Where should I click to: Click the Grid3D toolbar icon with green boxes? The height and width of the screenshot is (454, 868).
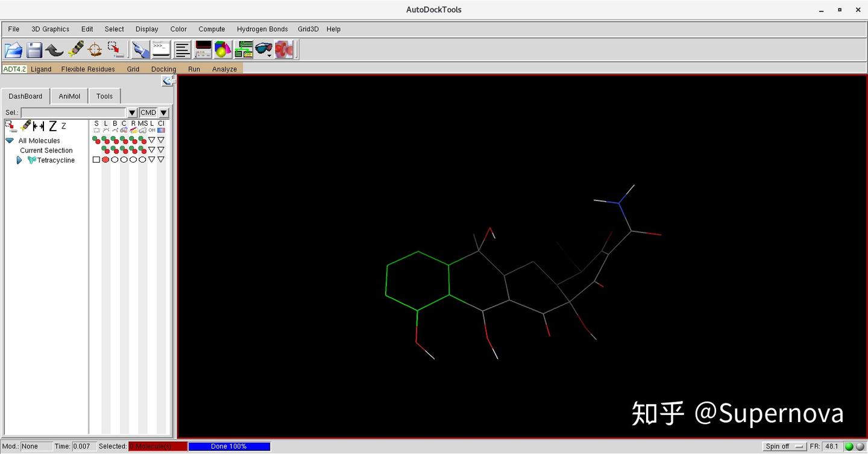coord(244,49)
